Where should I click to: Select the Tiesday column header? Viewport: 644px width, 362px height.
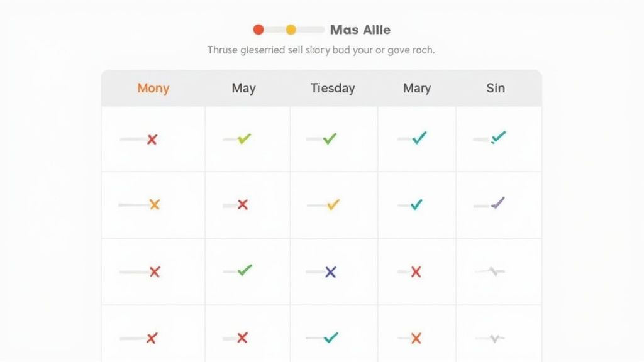point(333,88)
